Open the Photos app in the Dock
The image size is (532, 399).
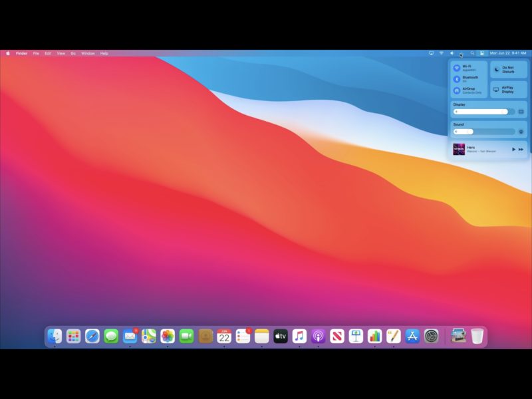pyautogui.click(x=168, y=336)
